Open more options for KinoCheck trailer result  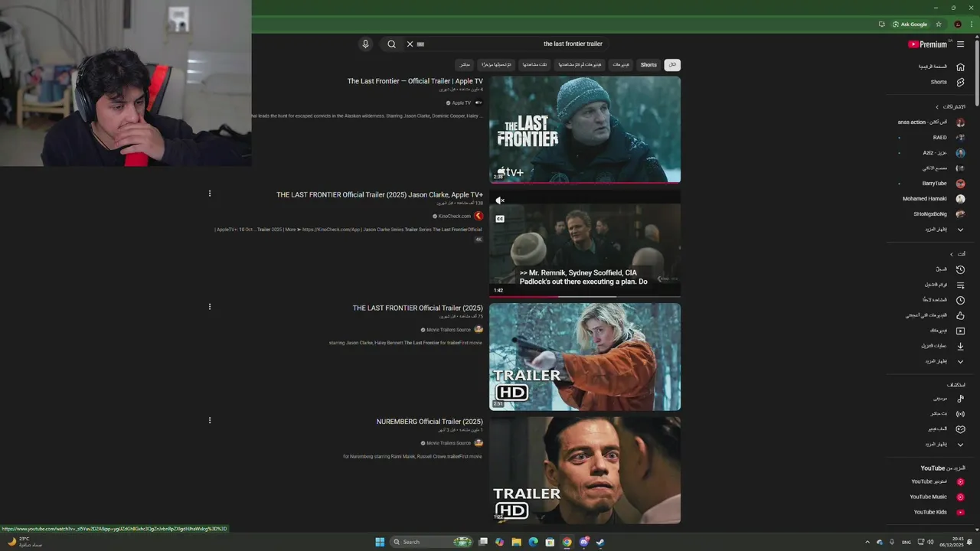point(210,194)
